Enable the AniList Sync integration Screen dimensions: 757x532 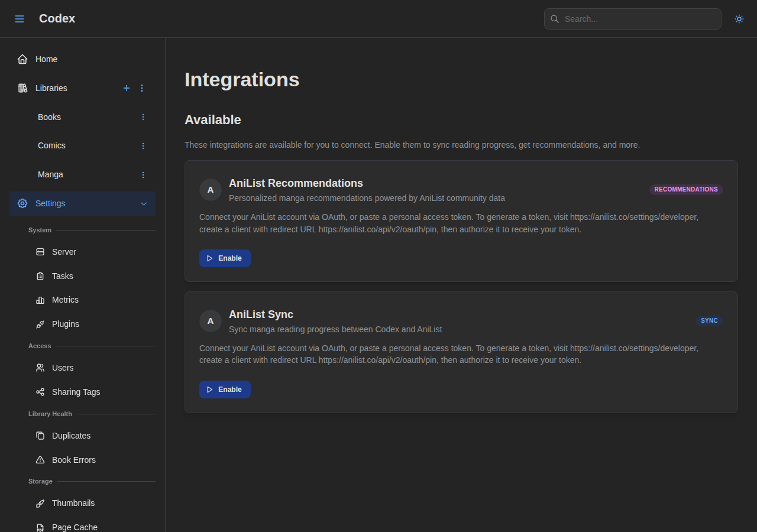225,390
